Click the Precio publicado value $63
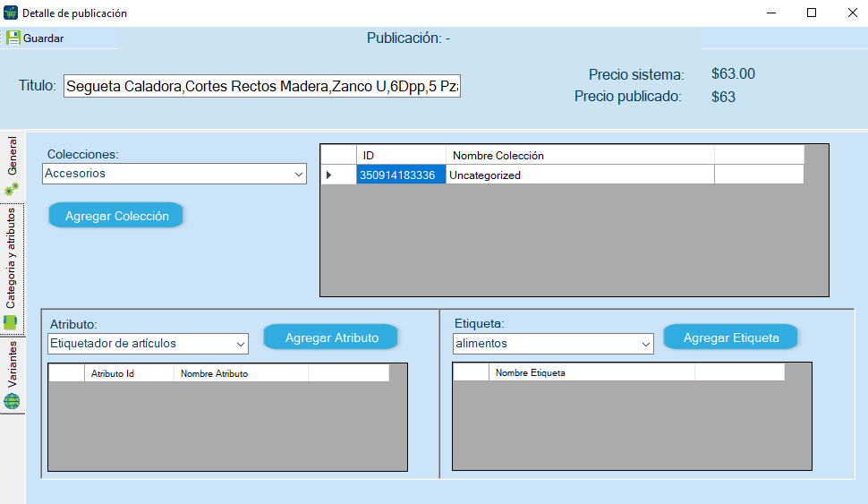Image resolution: width=868 pixels, height=504 pixels. coord(723,97)
